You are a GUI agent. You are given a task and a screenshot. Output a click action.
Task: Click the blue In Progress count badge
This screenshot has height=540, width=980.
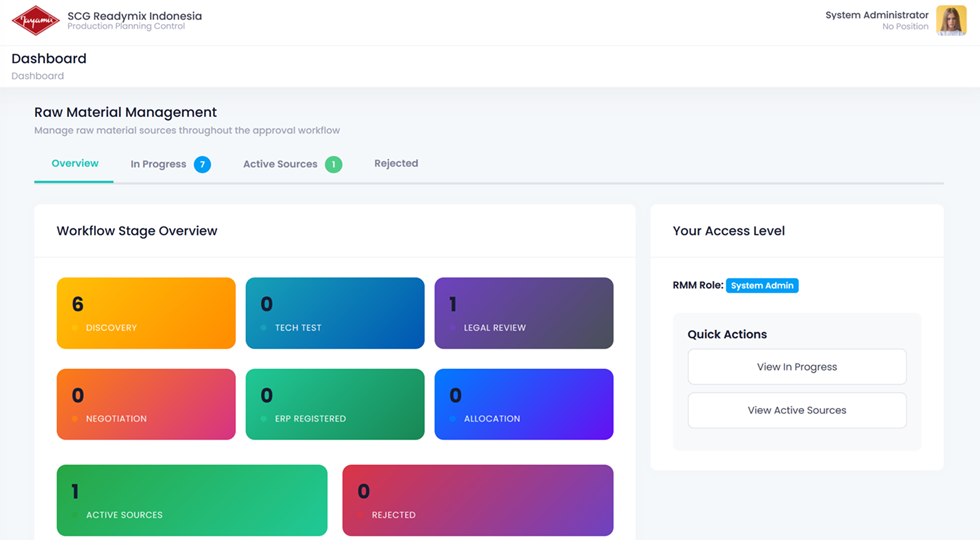[202, 164]
